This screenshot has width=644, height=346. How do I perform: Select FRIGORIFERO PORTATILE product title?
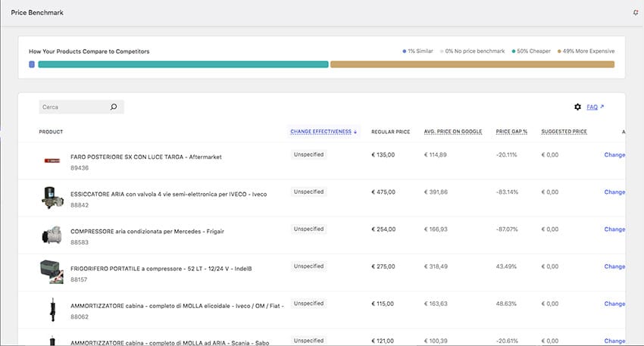(x=161, y=269)
